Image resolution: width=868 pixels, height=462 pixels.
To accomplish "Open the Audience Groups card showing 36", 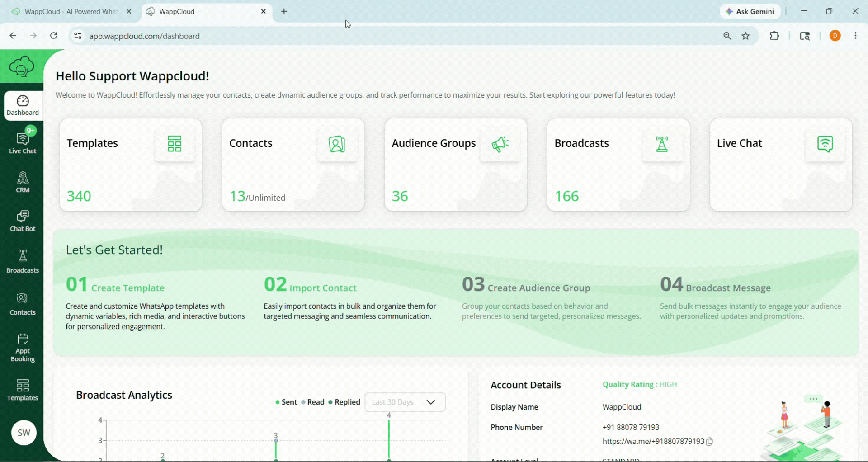I will click(x=456, y=165).
